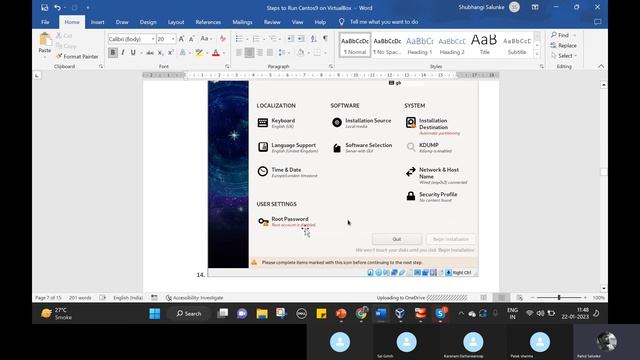The width and height of the screenshot is (640, 360).
Task: Apply strikethrough formatting
Action: [150, 53]
